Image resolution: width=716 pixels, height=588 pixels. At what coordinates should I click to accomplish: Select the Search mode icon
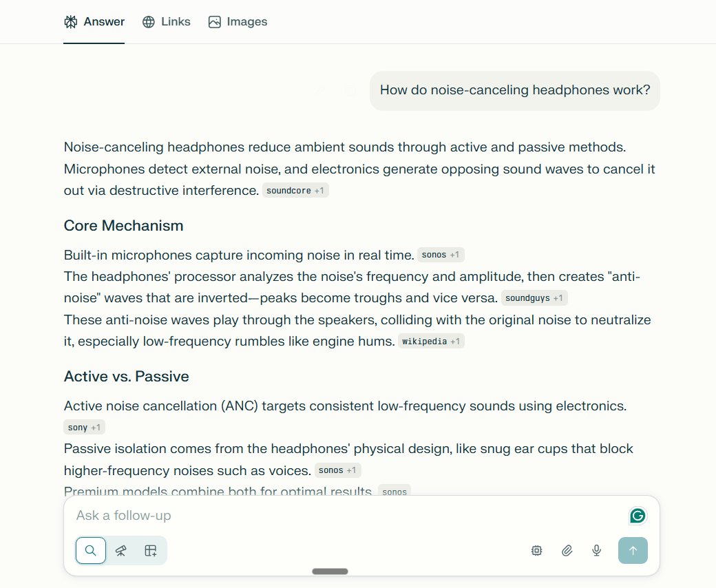click(91, 550)
